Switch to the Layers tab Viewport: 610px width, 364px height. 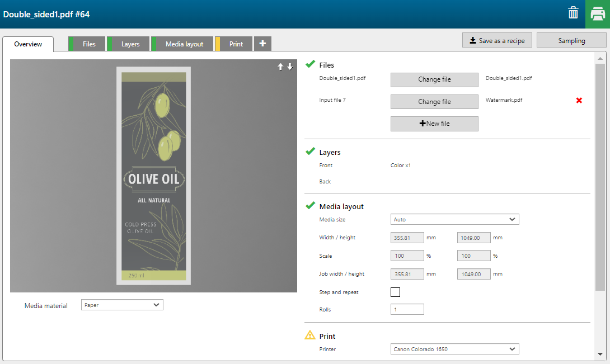point(130,44)
